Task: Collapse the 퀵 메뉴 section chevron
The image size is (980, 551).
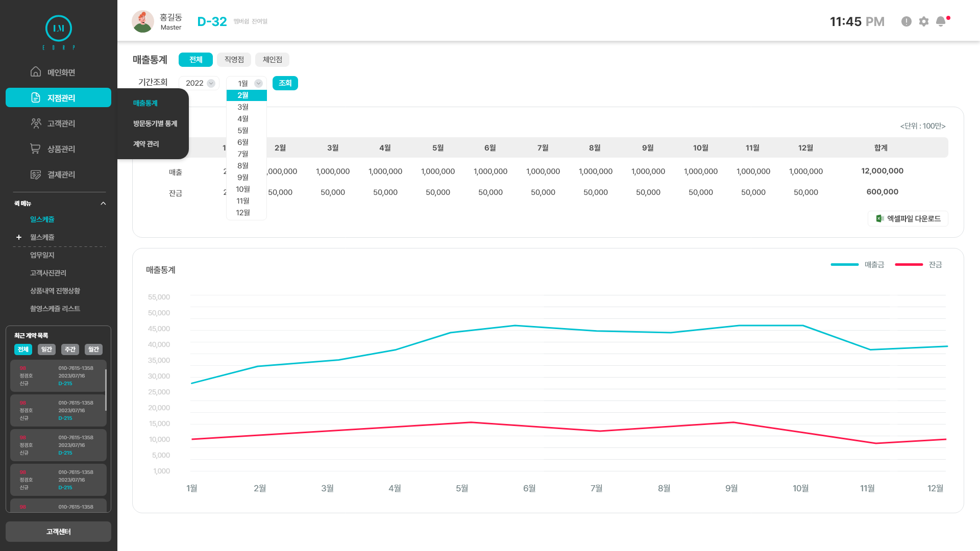Action: pos(103,204)
